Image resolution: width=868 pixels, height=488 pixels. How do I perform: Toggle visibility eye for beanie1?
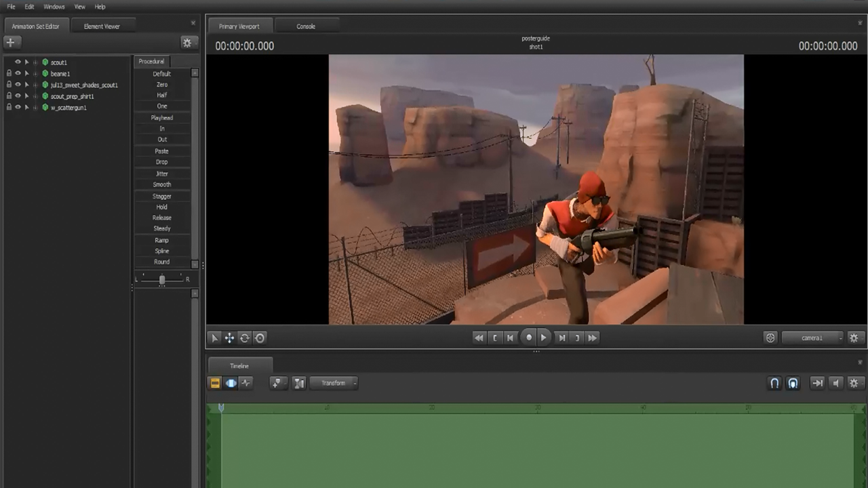(x=18, y=73)
